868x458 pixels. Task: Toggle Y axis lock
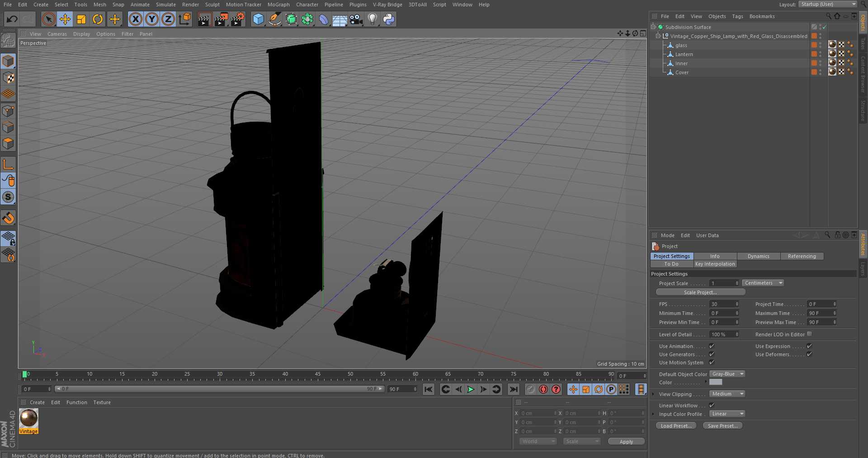pyautogui.click(x=152, y=19)
